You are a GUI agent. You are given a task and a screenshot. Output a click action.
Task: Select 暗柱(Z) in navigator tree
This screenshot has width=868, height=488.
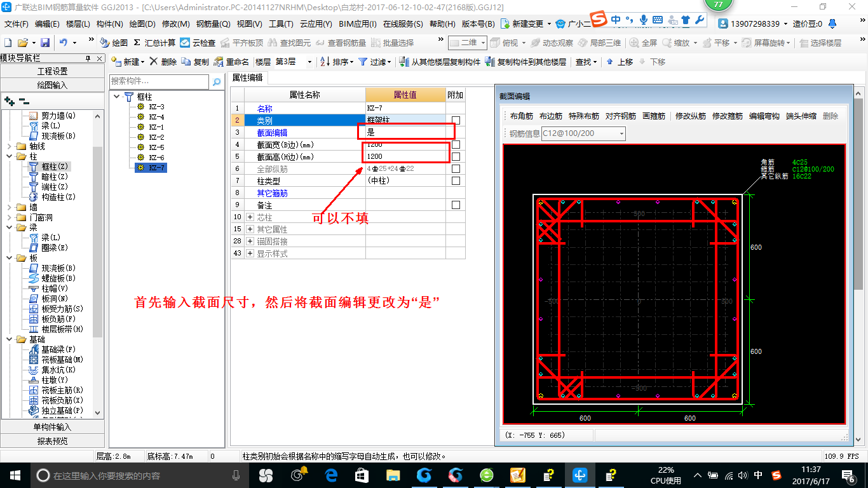54,177
